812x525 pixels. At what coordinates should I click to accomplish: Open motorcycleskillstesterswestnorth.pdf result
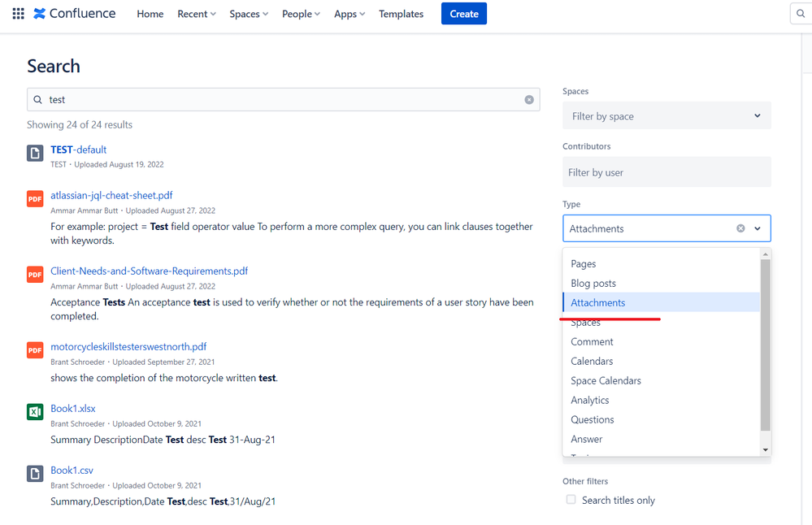click(x=128, y=346)
